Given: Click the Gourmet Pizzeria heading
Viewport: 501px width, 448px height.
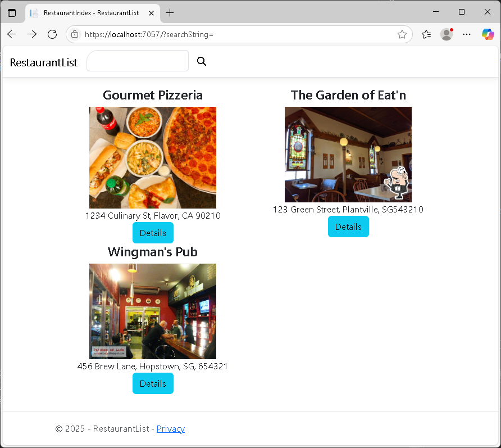Looking at the screenshot, I should (x=153, y=96).
